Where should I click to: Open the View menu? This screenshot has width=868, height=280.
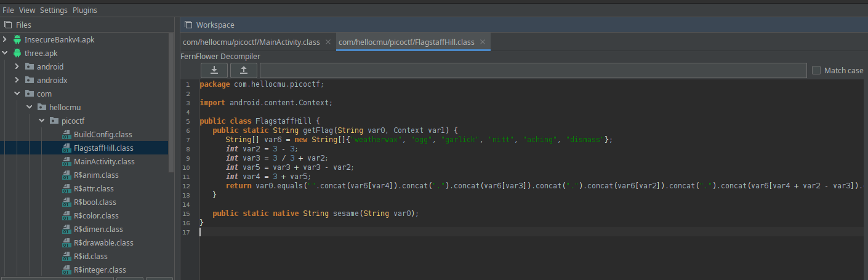point(27,10)
